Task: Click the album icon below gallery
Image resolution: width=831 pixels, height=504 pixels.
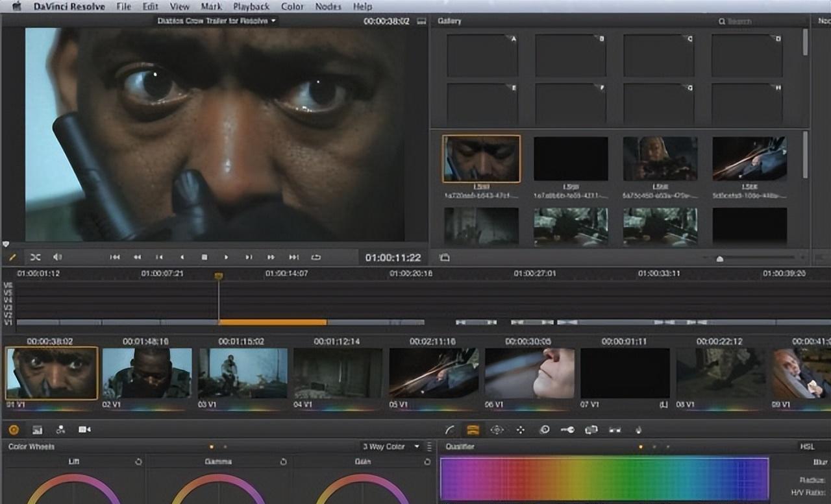Action: coord(444,258)
